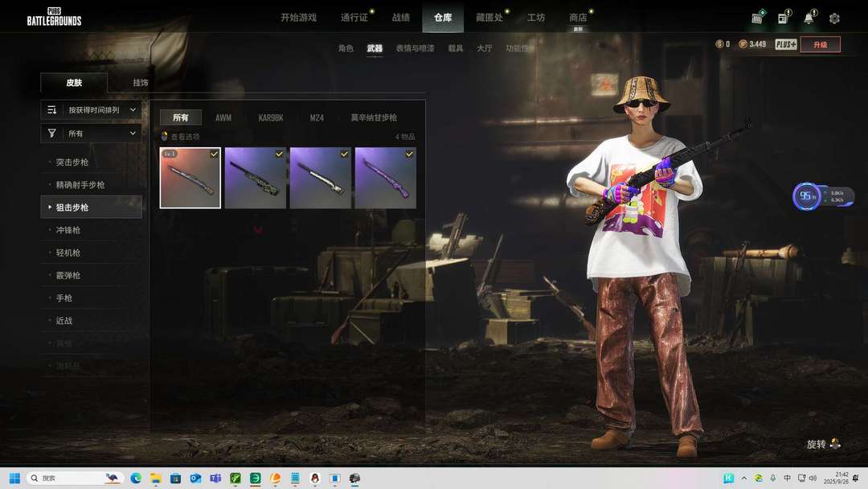The height and width of the screenshot is (489, 868).
Task: Switch to the PUBG helmet icon on the taskbar
Action: coord(355,478)
